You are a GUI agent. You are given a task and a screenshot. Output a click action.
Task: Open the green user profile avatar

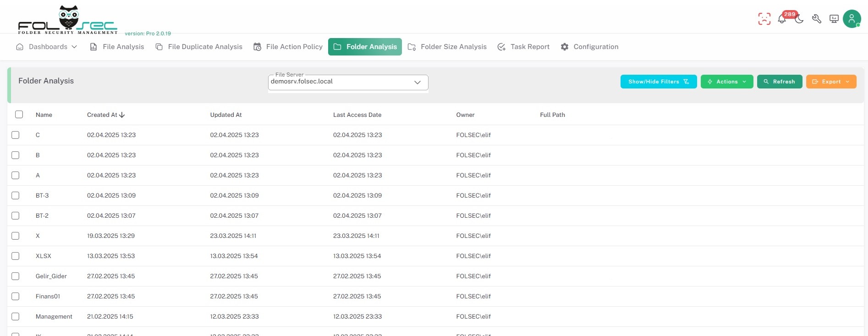(852, 19)
